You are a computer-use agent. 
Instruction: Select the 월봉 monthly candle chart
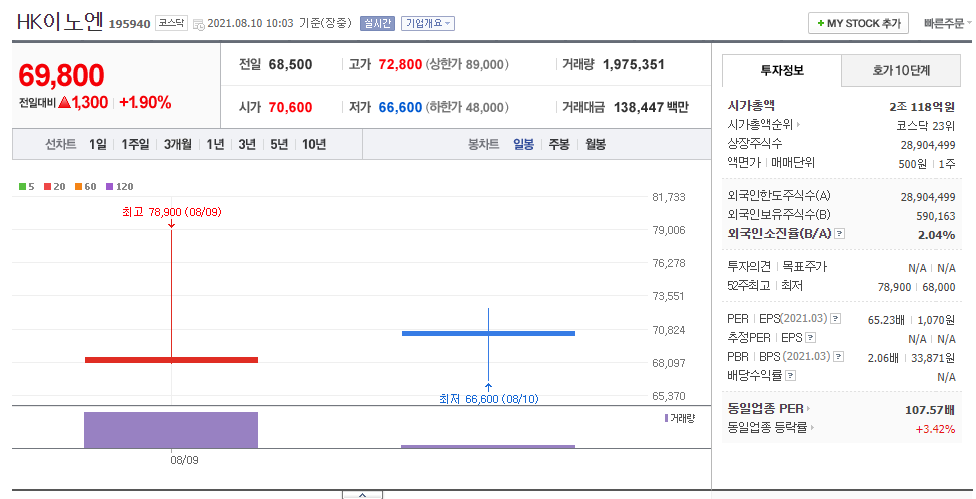[596, 144]
